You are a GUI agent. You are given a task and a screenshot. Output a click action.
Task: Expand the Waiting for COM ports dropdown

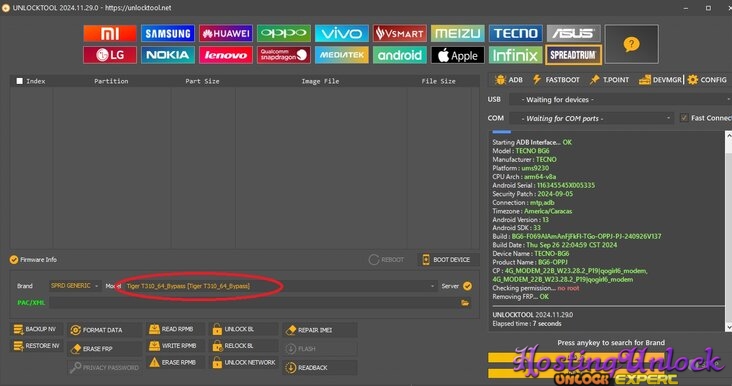[x=591, y=118]
